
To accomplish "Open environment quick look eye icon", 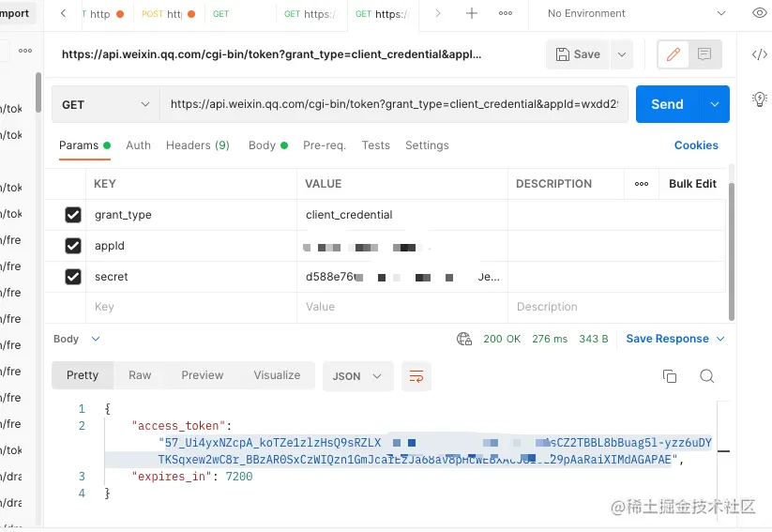I will pyautogui.click(x=760, y=13).
